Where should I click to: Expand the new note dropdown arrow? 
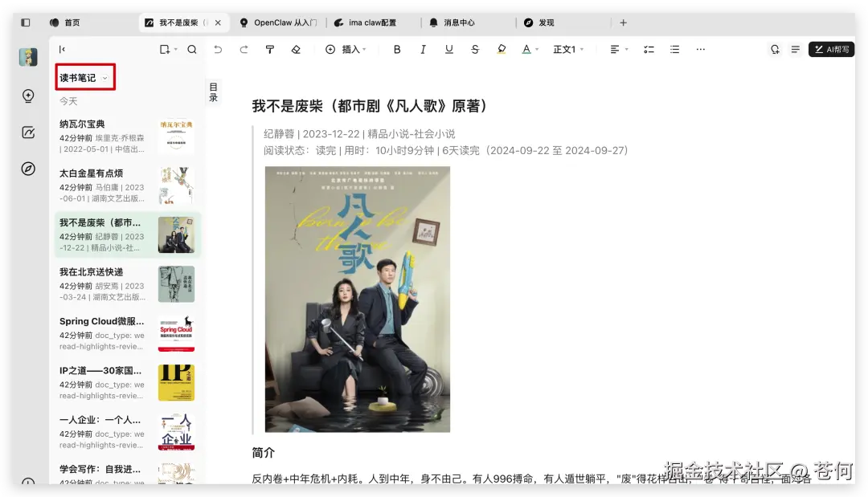[175, 50]
